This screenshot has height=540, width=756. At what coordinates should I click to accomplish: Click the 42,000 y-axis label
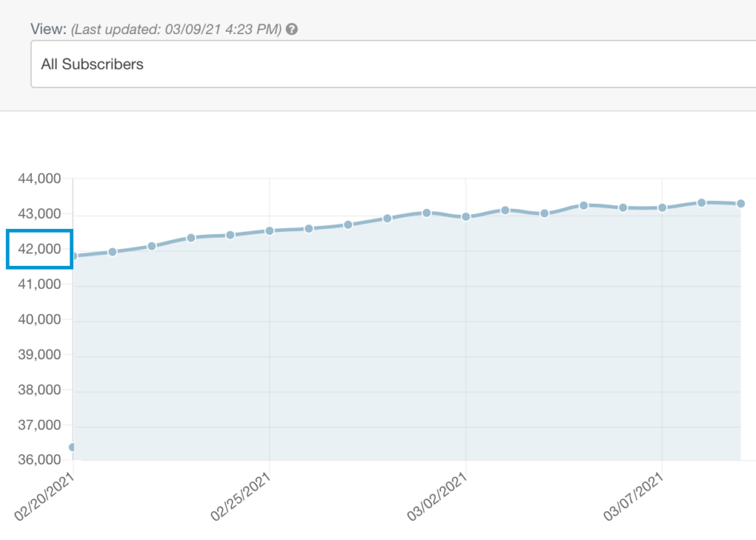click(40, 249)
